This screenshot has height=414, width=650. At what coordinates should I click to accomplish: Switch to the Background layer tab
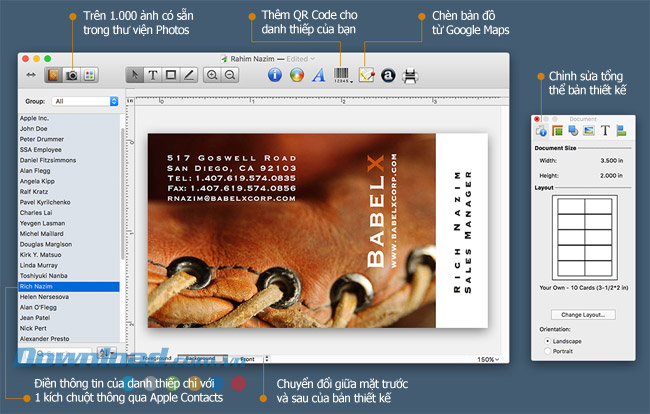[202, 358]
